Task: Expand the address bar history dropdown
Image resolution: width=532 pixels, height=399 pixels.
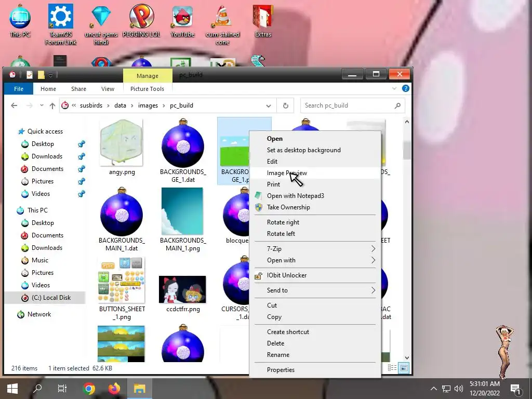Action: point(269,105)
